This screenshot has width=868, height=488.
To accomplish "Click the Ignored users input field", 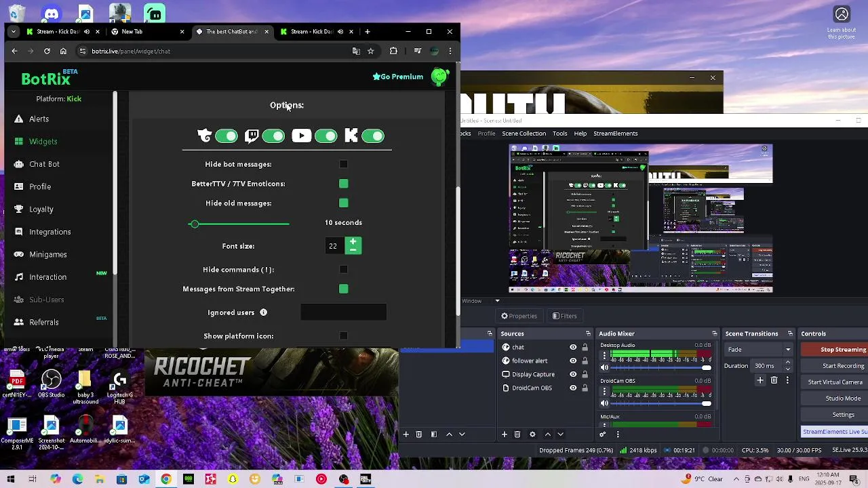I will coord(344,312).
